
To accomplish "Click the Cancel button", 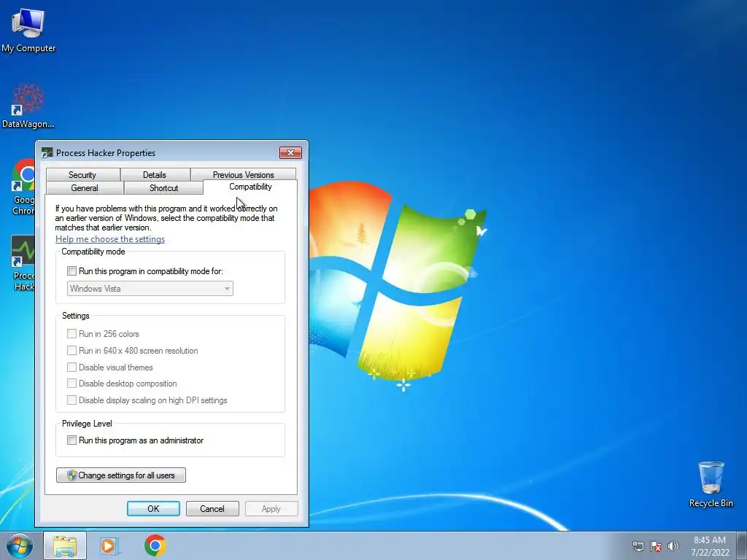I will [212, 508].
